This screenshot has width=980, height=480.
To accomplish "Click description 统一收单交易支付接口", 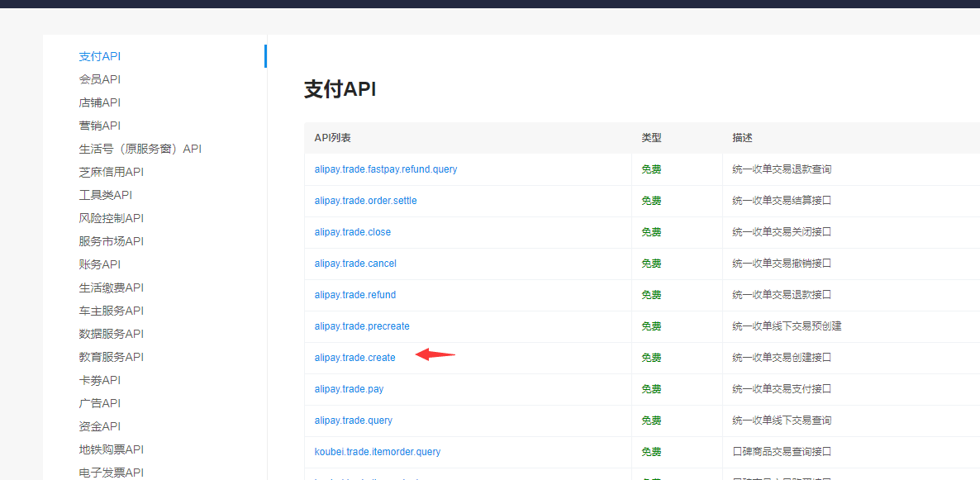I will [x=782, y=389].
